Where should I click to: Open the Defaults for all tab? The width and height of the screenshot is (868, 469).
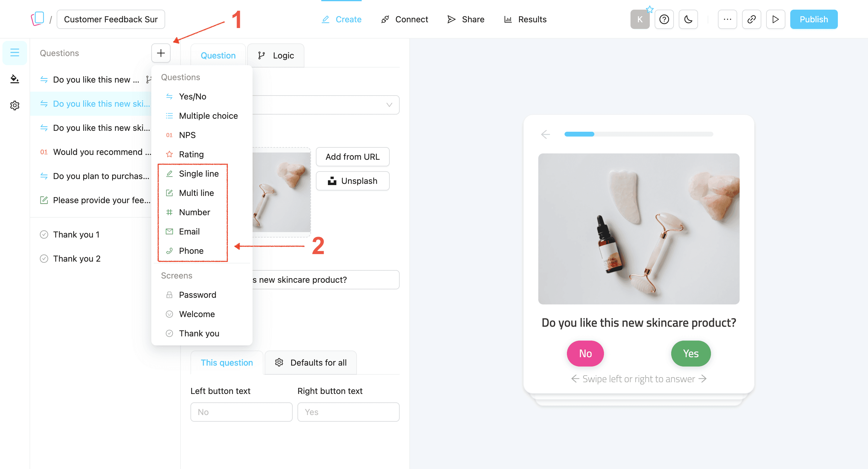click(x=310, y=363)
